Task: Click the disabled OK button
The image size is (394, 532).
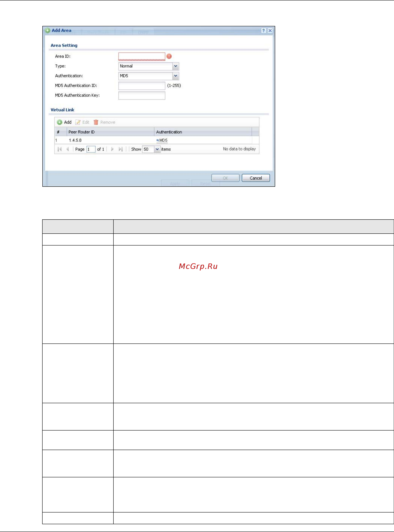Action: tap(225, 178)
